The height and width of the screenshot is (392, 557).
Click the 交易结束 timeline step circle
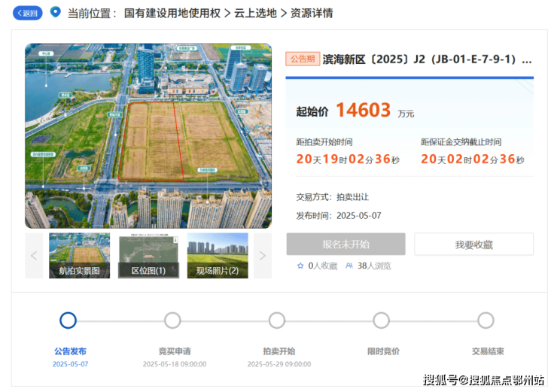pos(486,321)
